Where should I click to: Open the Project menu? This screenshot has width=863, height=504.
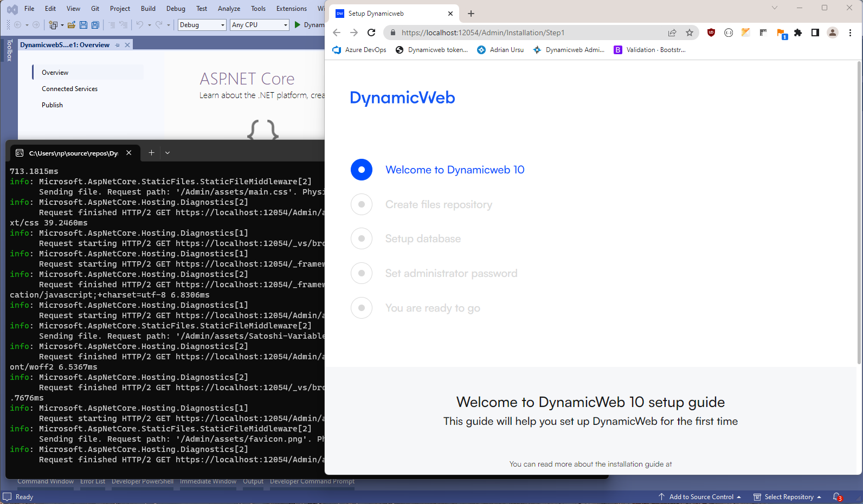[x=120, y=9]
